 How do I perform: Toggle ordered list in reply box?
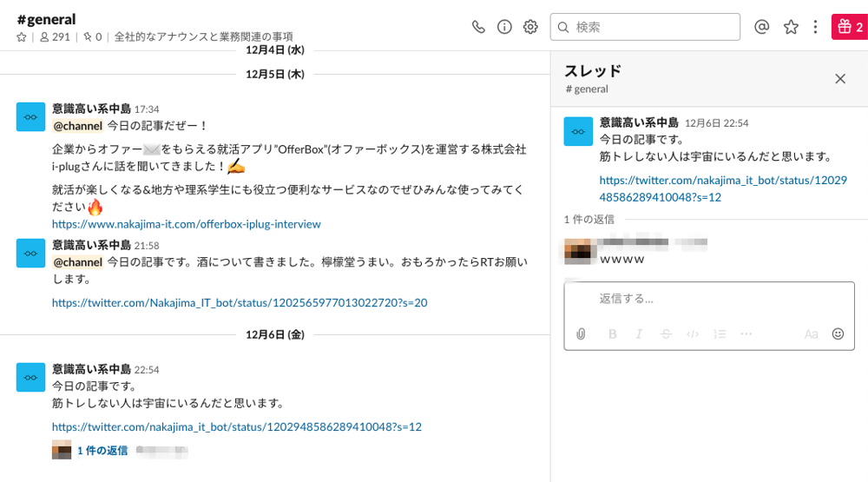point(720,333)
